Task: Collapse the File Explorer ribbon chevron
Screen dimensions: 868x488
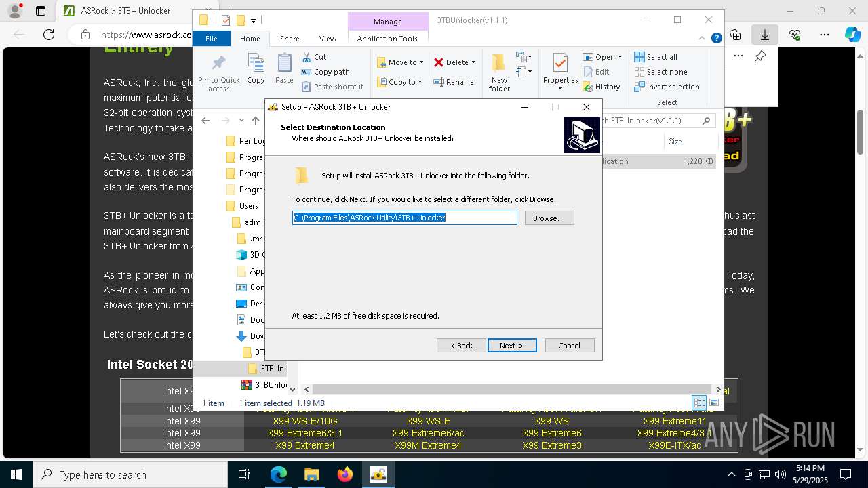Action: (x=703, y=39)
